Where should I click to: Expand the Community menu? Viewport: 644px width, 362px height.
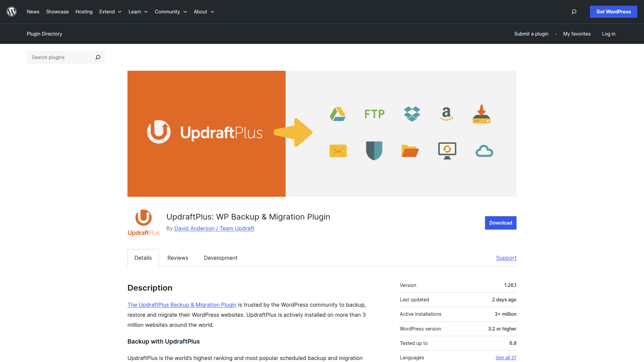(x=171, y=12)
